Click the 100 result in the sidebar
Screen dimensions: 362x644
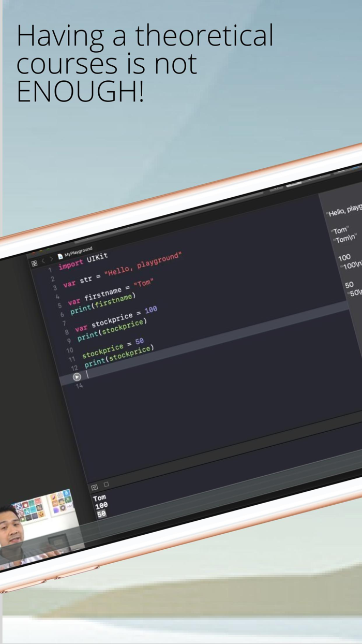(344, 257)
